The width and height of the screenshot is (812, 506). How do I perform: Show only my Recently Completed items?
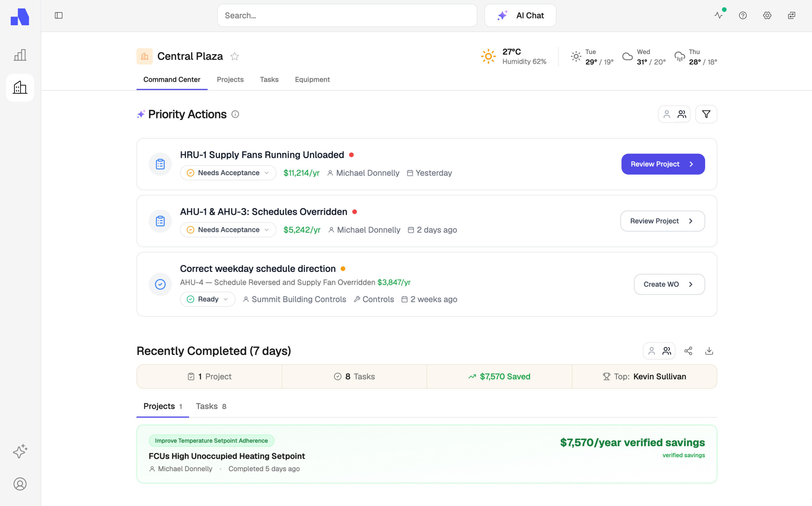(x=652, y=351)
